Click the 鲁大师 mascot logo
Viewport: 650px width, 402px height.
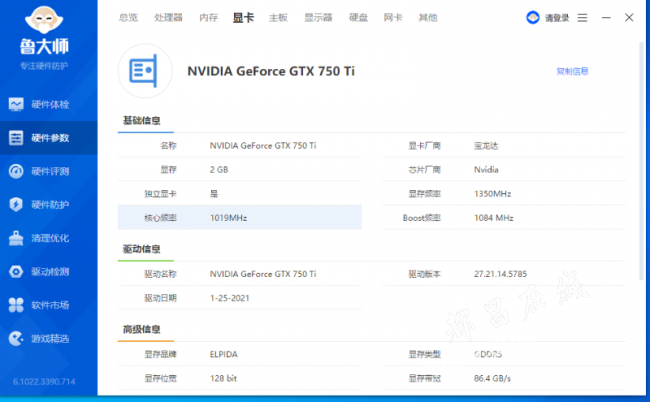pyautogui.click(x=44, y=19)
